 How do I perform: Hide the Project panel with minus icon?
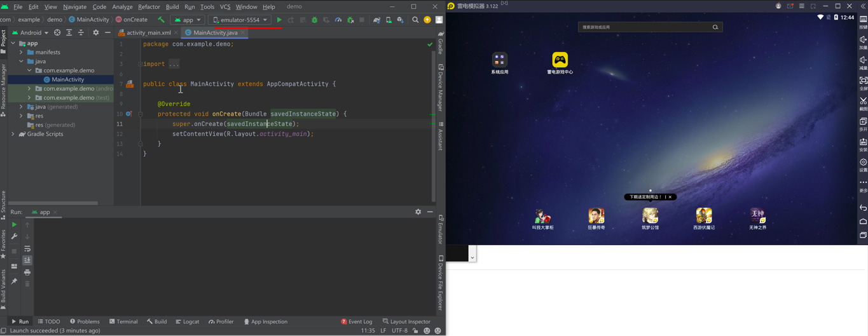pyautogui.click(x=107, y=32)
